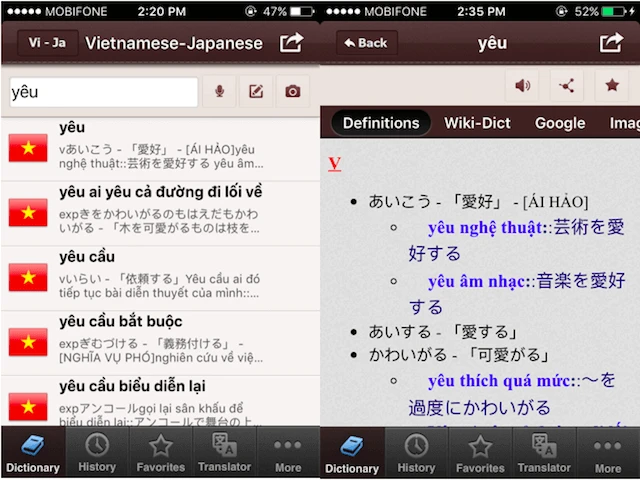
Task: Click the search field containing yêu
Action: coord(104,92)
